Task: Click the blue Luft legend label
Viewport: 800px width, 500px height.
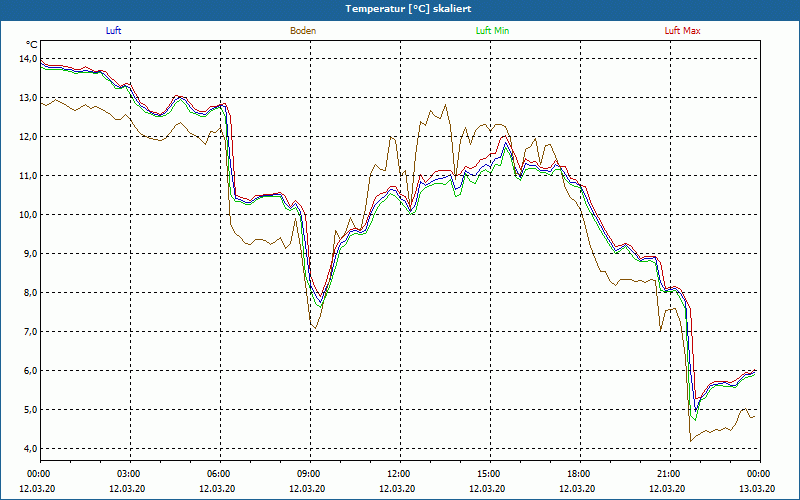Action: [x=113, y=31]
